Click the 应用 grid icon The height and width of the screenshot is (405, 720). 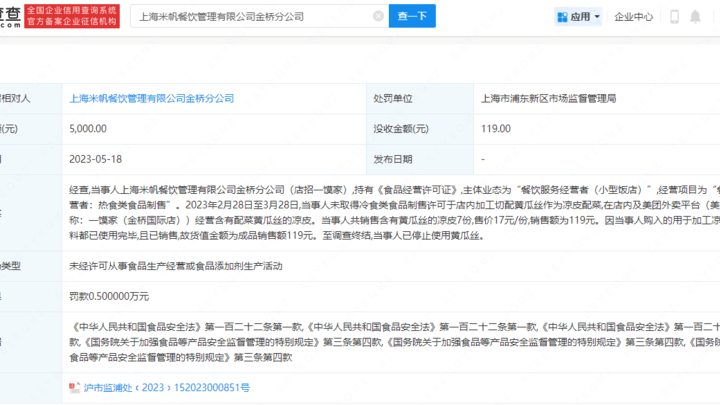(562, 17)
